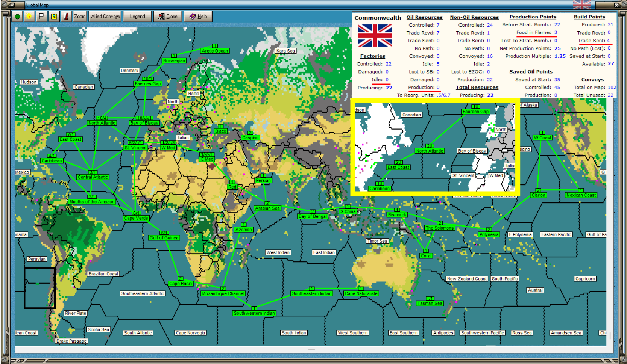Click the Timor Sea label
The image size is (627, 364).
378,241
